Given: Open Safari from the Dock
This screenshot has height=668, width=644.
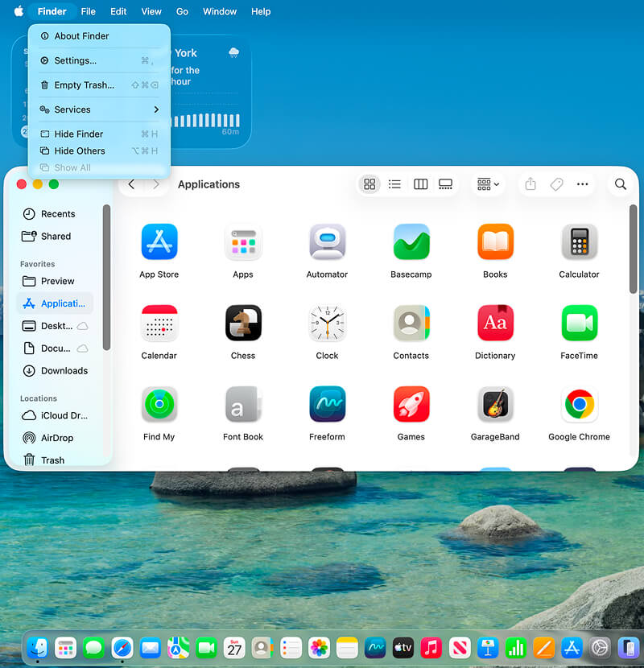Looking at the screenshot, I should coord(122,648).
